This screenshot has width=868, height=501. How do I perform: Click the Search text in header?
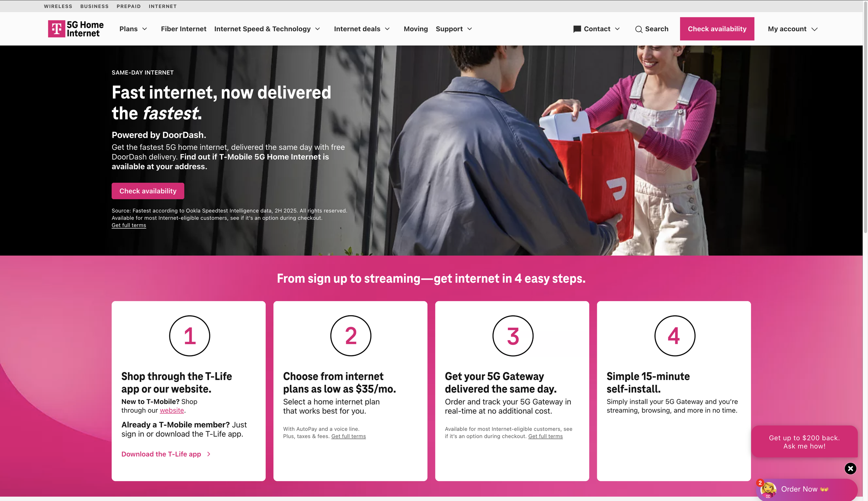pos(657,29)
